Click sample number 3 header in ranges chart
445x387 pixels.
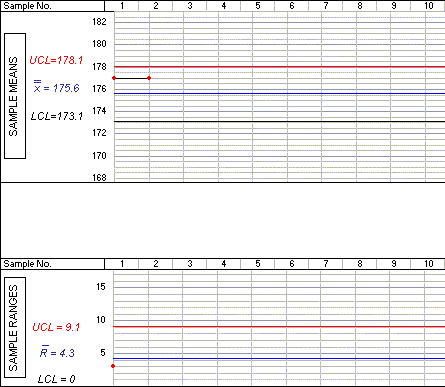coord(190,264)
